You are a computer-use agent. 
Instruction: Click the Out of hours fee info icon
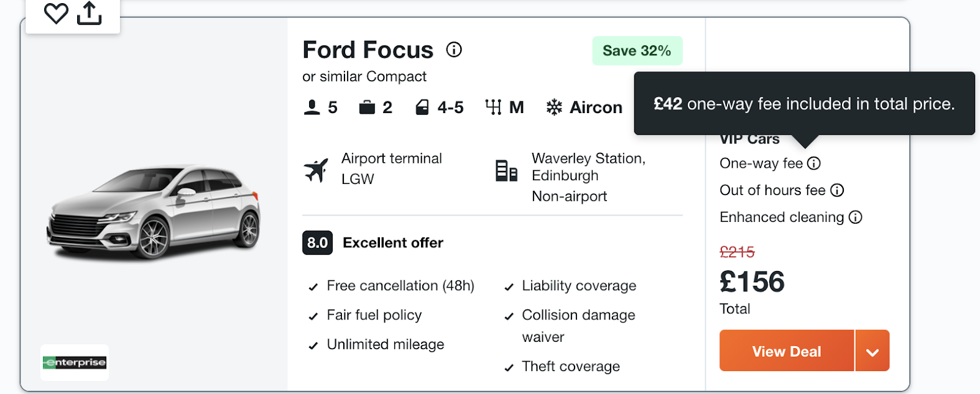[x=837, y=190]
